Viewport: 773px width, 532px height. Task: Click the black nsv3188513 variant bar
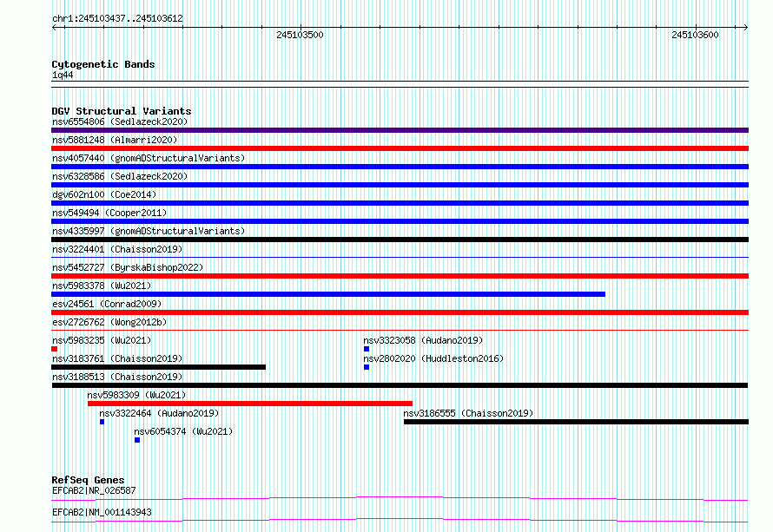pyautogui.click(x=400, y=385)
